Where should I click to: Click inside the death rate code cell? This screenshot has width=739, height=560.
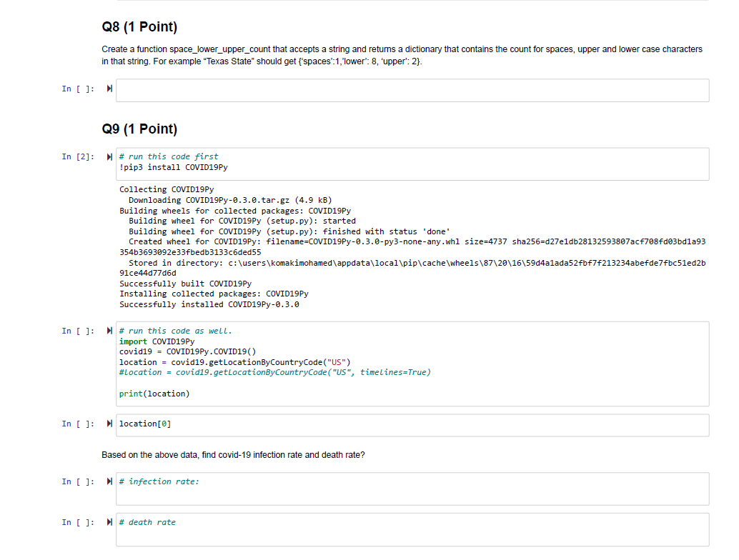tap(286, 529)
